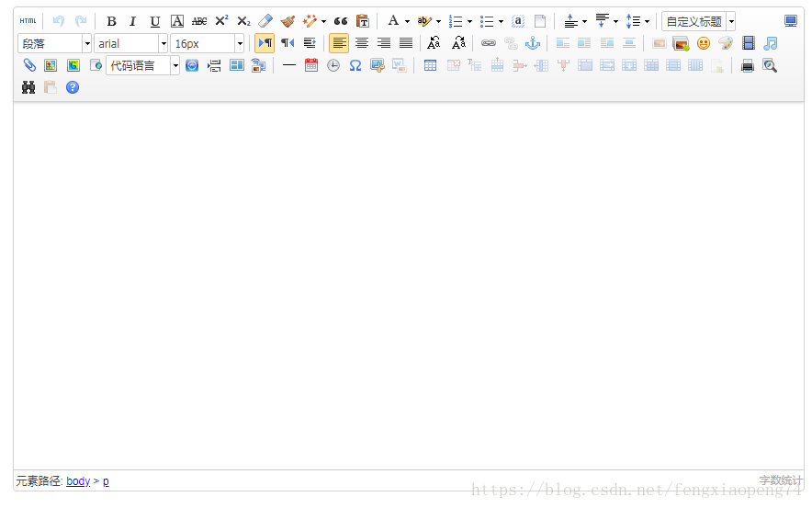
Task: Toggle underline formatting
Action: (155, 21)
